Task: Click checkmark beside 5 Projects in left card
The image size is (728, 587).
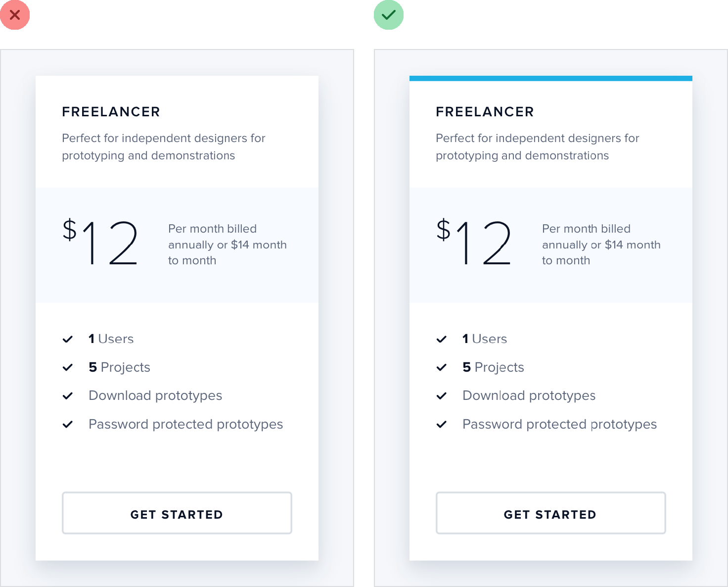Action: coord(68,367)
